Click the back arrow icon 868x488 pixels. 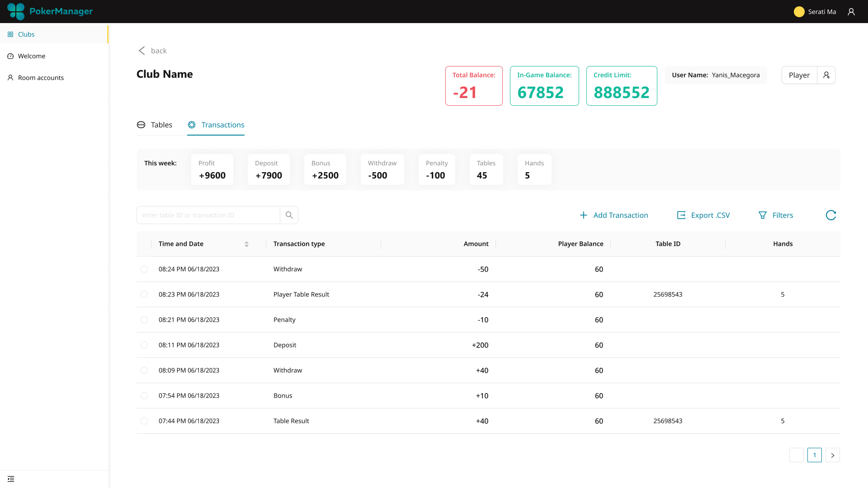coord(142,51)
